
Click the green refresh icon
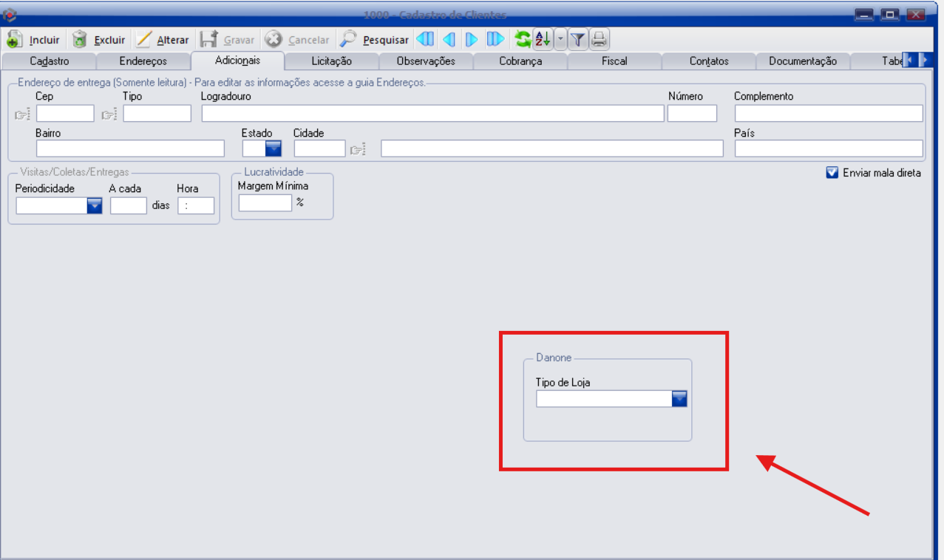(x=522, y=39)
